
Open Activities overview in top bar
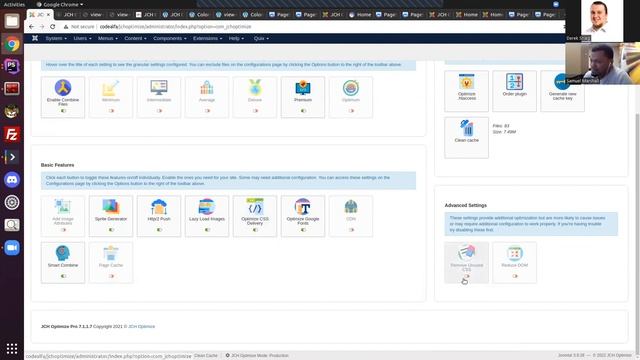[14, 4]
